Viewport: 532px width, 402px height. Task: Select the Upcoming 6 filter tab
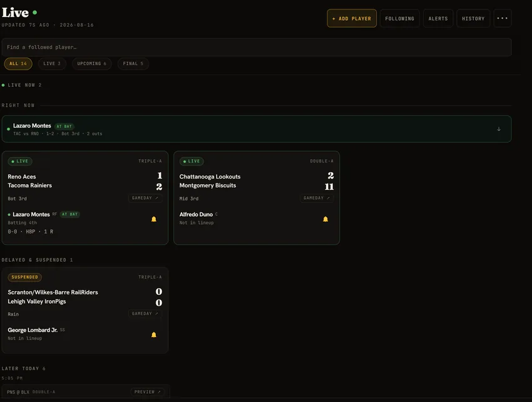91,63
